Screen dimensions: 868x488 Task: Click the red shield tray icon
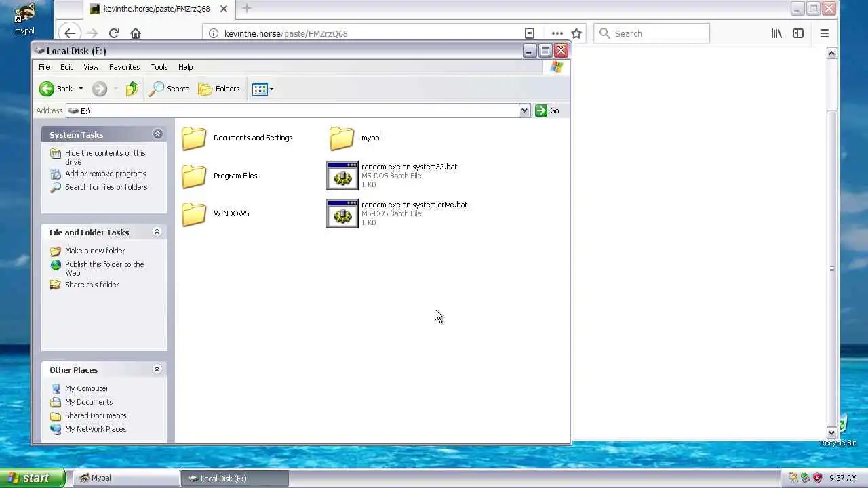817,478
